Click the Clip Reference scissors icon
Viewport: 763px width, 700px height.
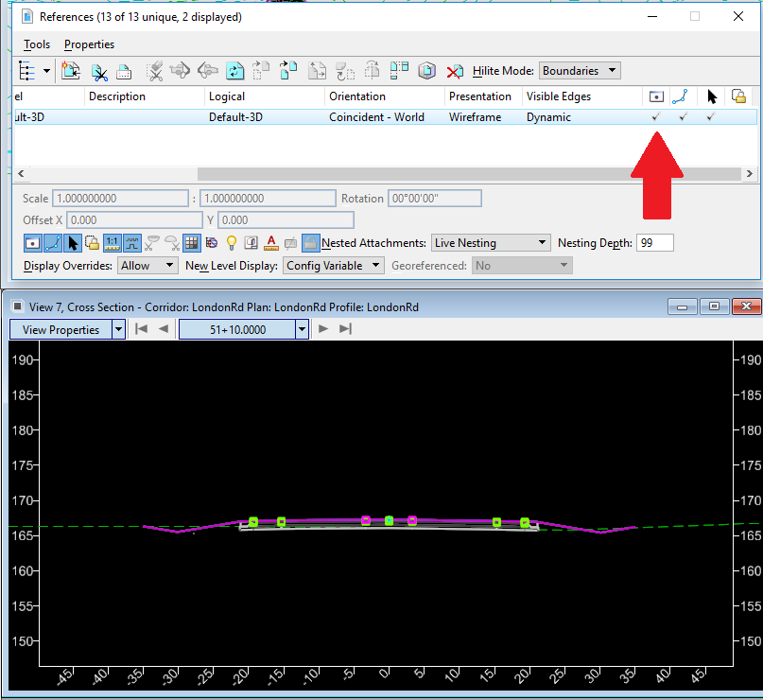pos(98,71)
